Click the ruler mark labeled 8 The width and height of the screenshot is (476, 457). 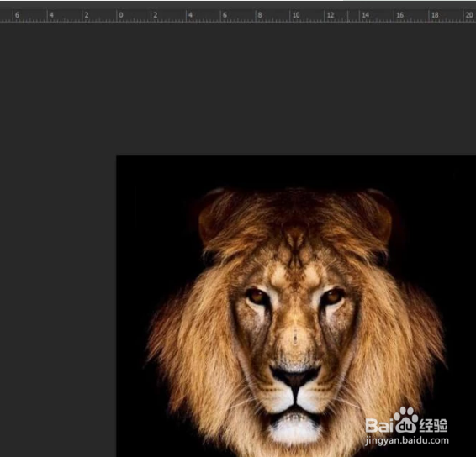[260, 15]
